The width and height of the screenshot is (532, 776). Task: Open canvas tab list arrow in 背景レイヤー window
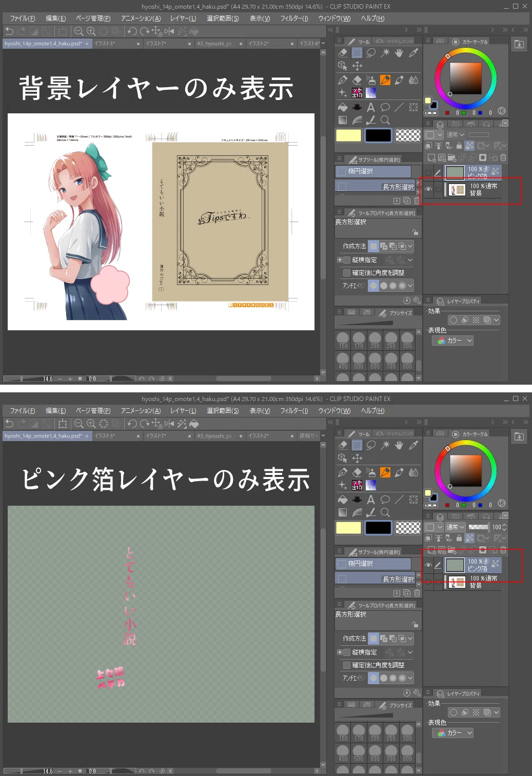click(x=323, y=44)
